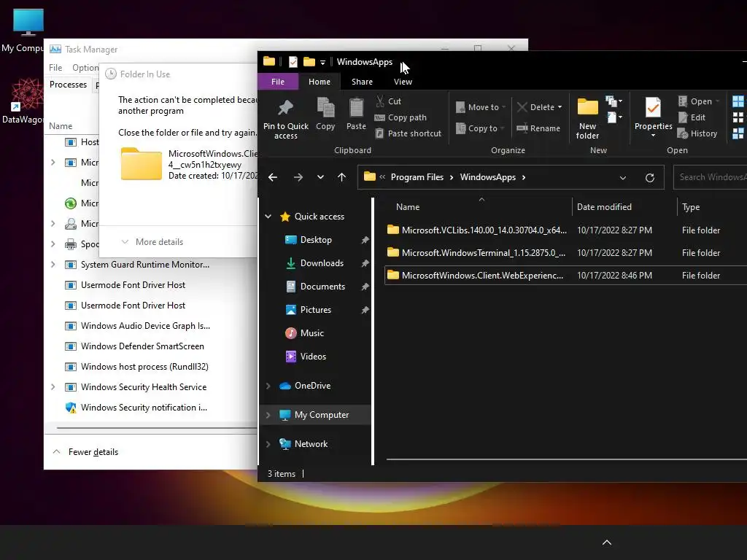
Task: Collapse Task Manager with Fewer details
Action: (x=86, y=452)
